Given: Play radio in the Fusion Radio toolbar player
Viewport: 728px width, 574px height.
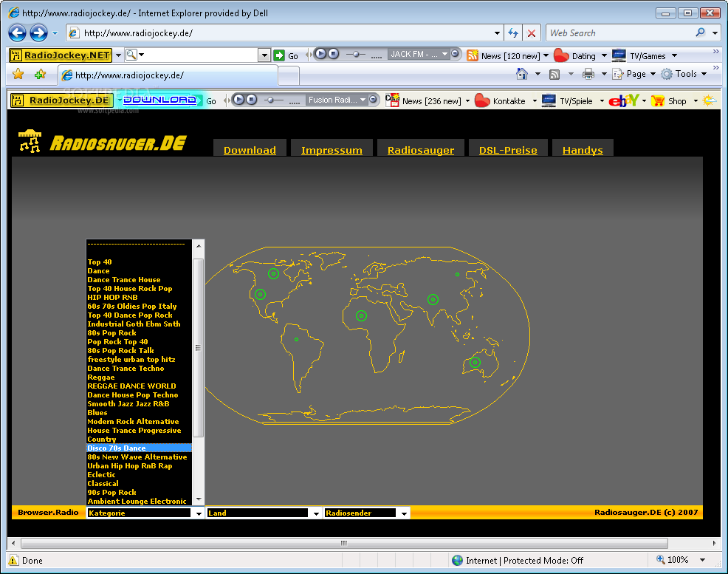Looking at the screenshot, I should coord(238,100).
